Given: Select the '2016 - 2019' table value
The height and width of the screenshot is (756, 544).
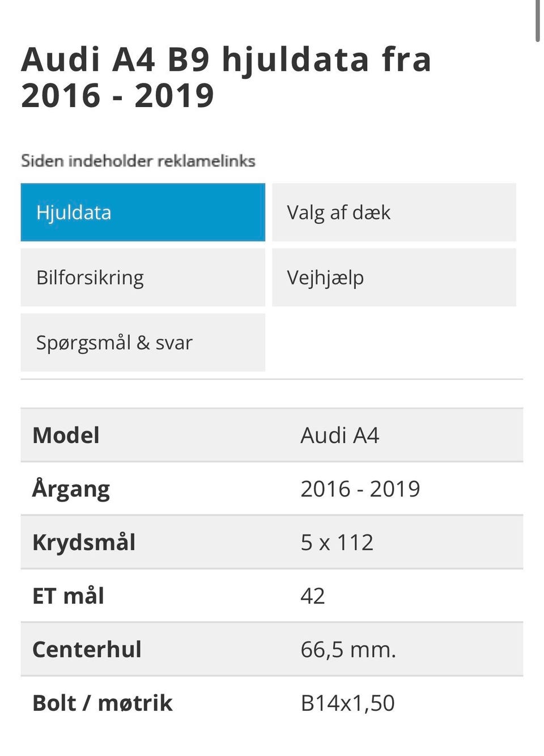Looking at the screenshot, I should 360,489.
